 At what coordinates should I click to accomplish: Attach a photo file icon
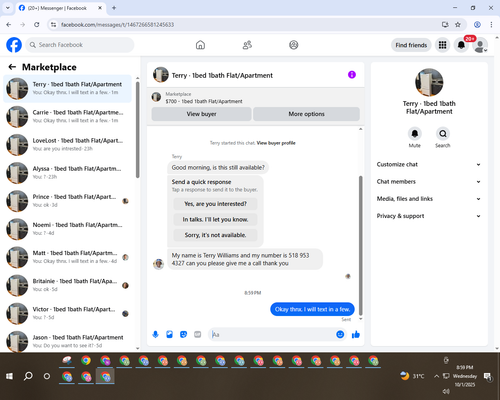tap(169, 334)
